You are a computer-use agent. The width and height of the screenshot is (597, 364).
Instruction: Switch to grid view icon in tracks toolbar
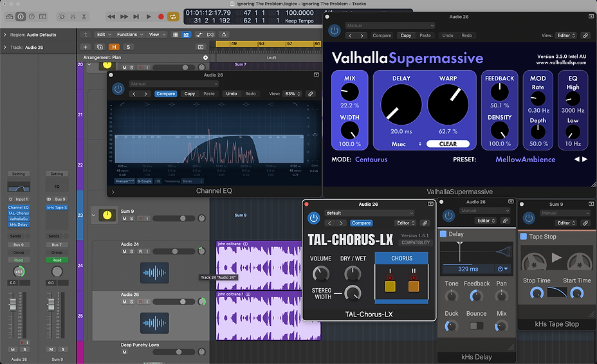point(175,35)
